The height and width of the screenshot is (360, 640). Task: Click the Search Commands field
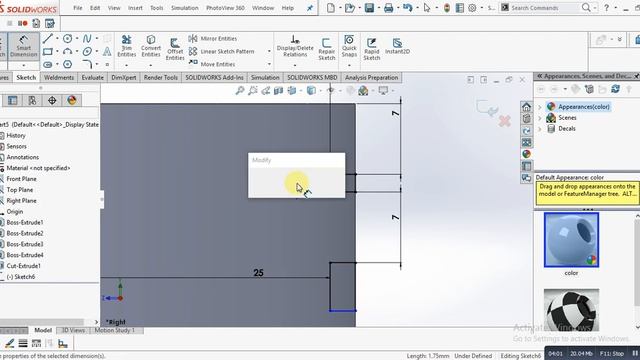[x=545, y=8]
